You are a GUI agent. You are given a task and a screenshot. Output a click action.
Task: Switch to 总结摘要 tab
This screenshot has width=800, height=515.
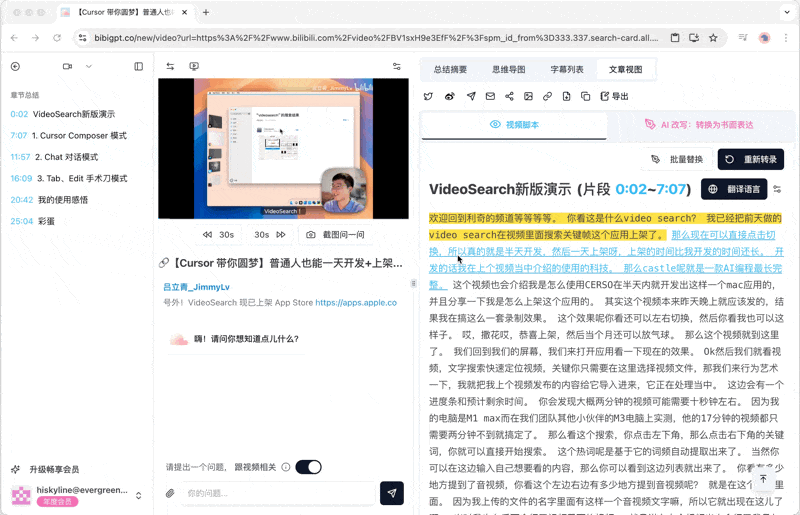coord(451,69)
